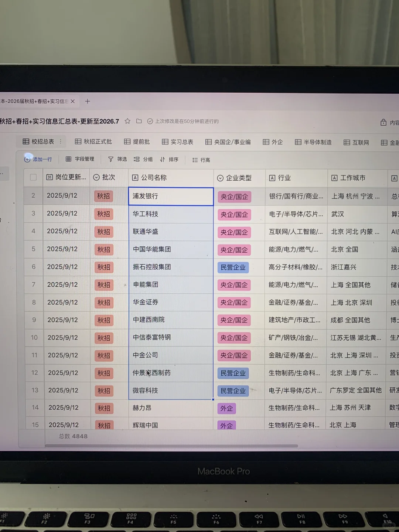The width and height of the screenshot is (399, 532).
Task: Click 总数 4848 record count
Action: point(73,436)
